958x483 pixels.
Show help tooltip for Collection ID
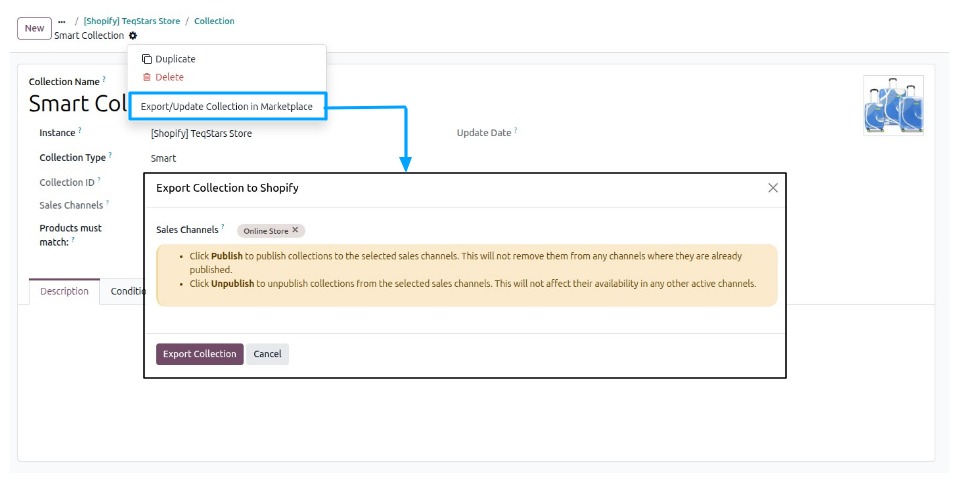click(x=99, y=180)
